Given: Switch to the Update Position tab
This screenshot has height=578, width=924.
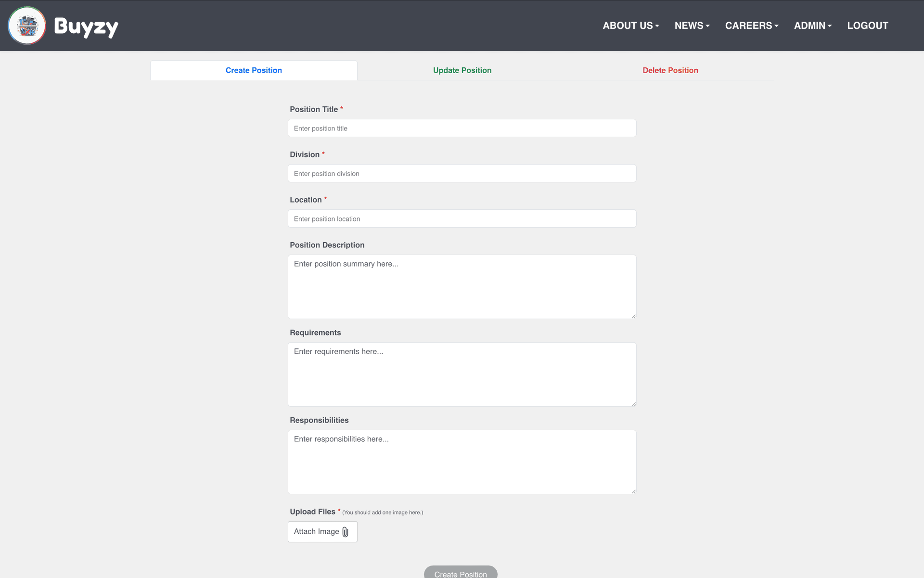Looking at the screenshot, I should (462, 70).
